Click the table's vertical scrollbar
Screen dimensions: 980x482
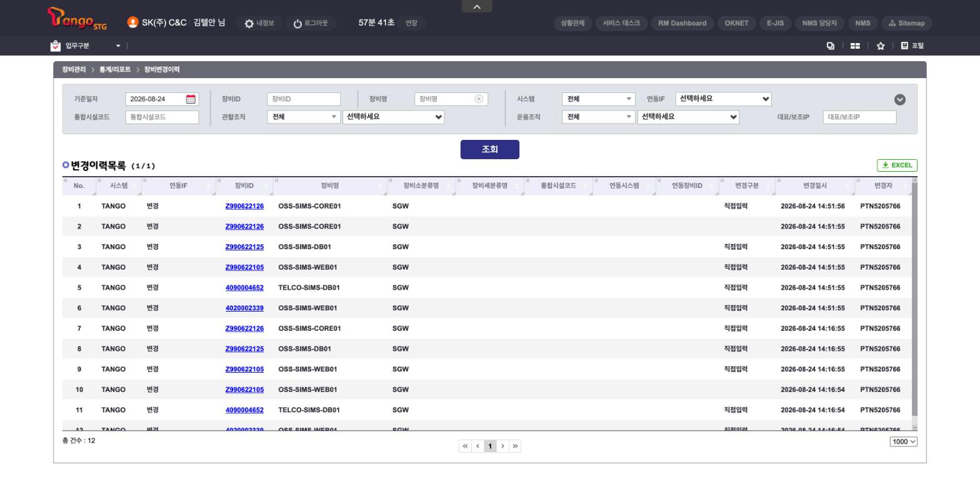click(915, 300)
